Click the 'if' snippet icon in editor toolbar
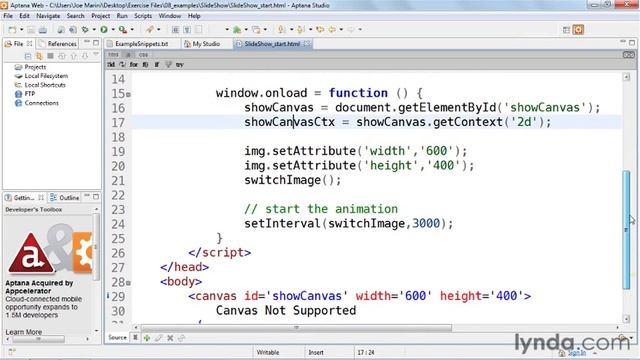Viewport: 640px width, 360px height. pyautogui.click(x=157, y=64)
